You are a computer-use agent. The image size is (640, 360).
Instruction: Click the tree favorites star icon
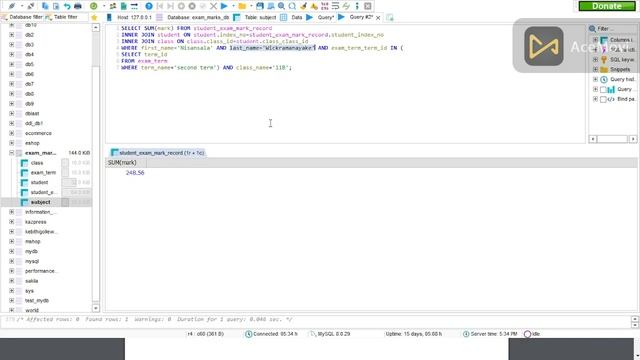click(94, 18)
